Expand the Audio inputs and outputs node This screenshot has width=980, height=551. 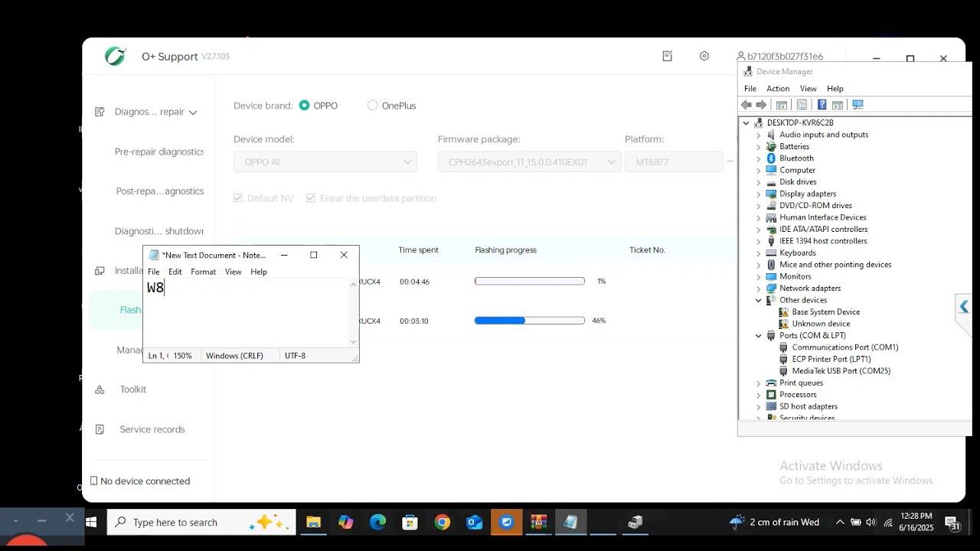759,135
